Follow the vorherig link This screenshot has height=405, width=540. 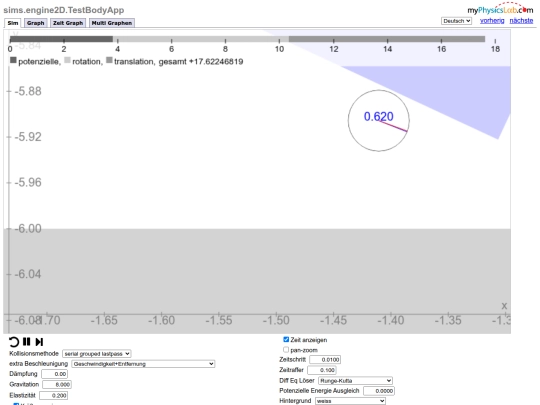click(492, 21)
